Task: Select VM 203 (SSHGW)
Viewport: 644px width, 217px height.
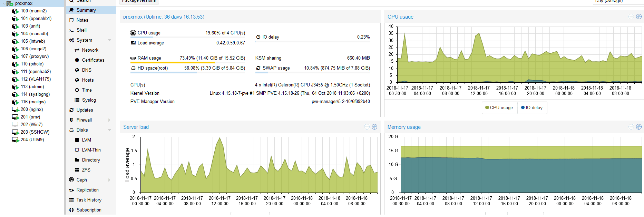Action: pos(35,132)
